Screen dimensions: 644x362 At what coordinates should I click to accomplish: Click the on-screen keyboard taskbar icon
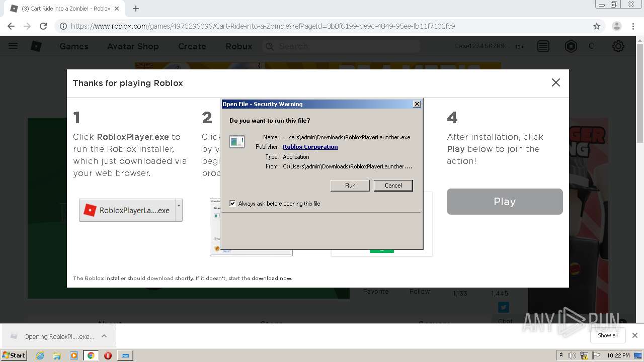(x=125, y=355)
